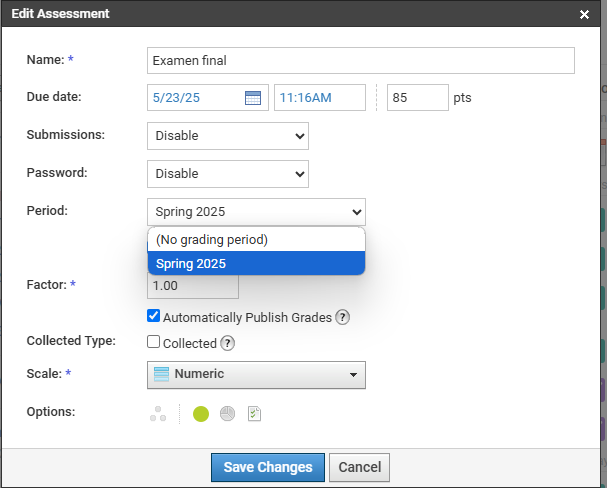Click the green circle option icon

[201, 414]
